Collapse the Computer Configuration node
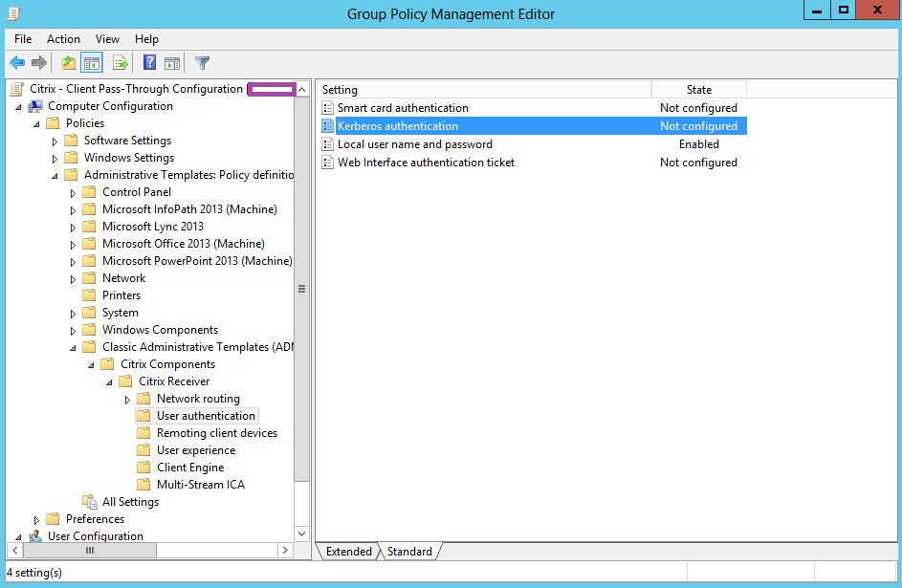902x588 pixels. point(18,107)
